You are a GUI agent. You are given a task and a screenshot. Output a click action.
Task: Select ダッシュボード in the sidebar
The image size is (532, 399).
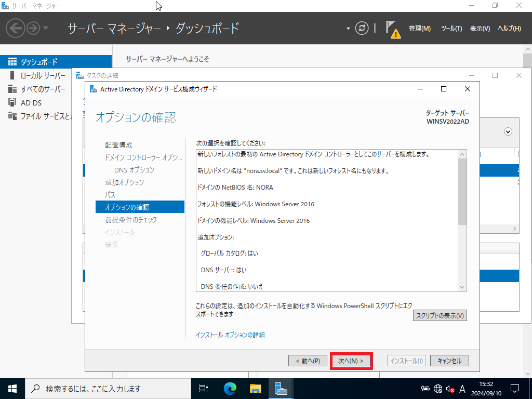(56, 62)
